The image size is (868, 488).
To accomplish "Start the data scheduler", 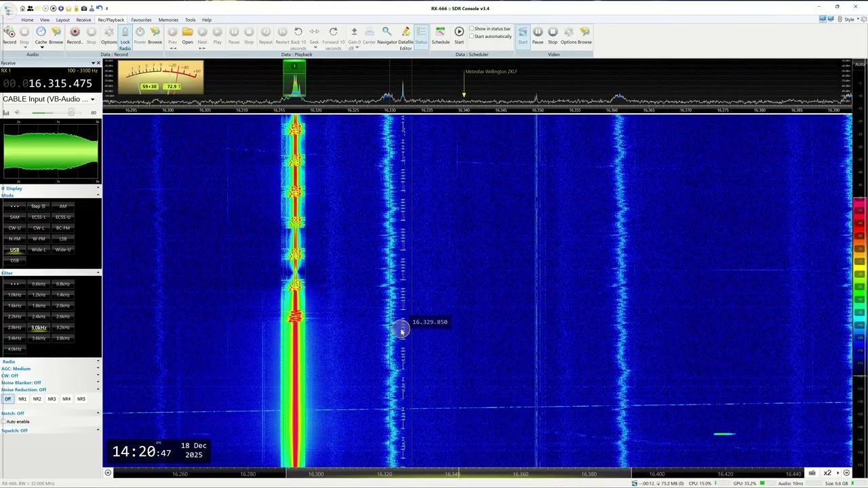I will point(459,35).
